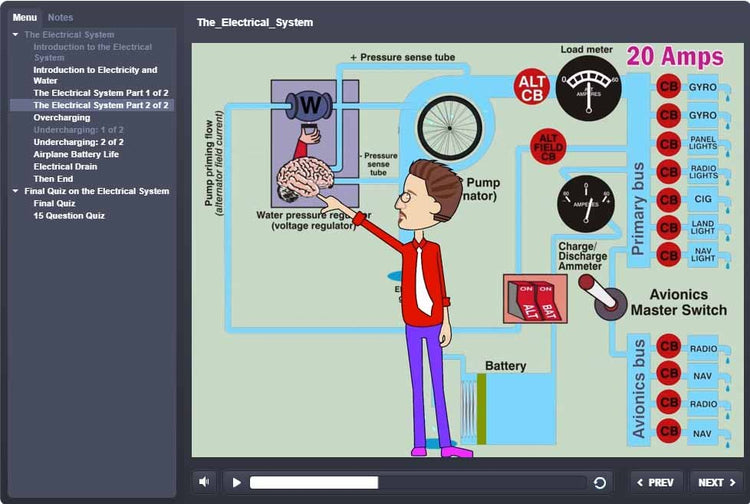Collapse Final Quiz on the Electrical System
The height and width of the screenshot is (504, 750).
point(15,191)
